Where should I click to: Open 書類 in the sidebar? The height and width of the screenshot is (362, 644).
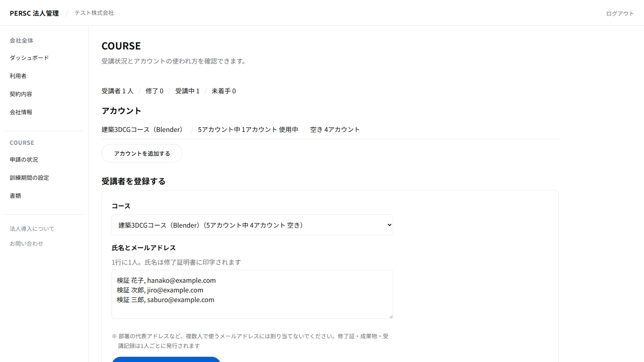click(15, 196)
